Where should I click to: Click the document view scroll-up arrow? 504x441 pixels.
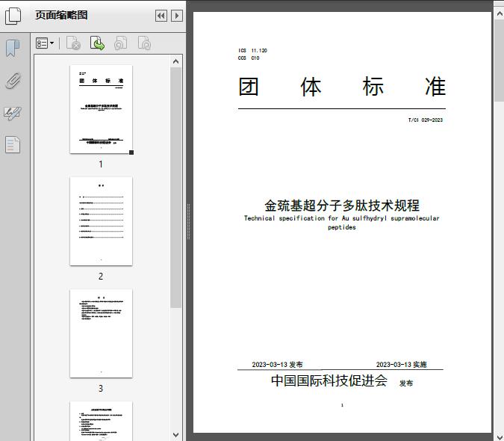tap(498, 6)
